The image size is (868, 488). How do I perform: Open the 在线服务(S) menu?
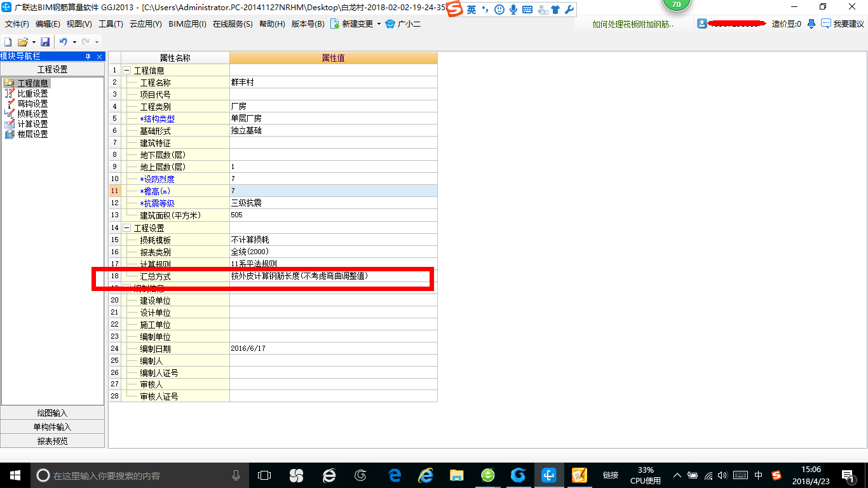pyautogui.click(x=233, y=24)
